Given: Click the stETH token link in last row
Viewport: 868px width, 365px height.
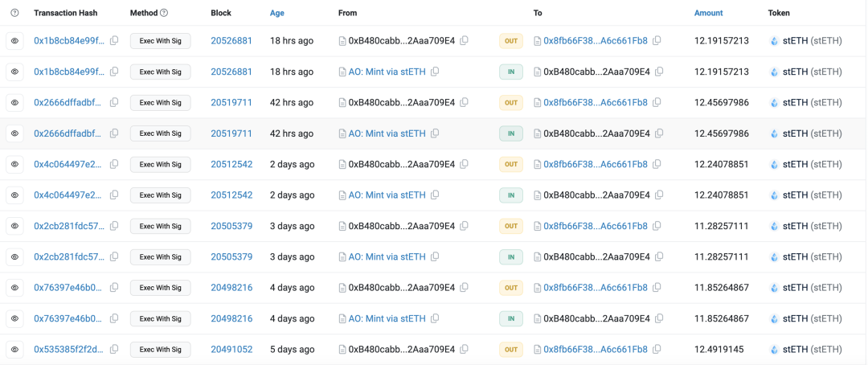Looking at the screenshot, I should point(812,350).
